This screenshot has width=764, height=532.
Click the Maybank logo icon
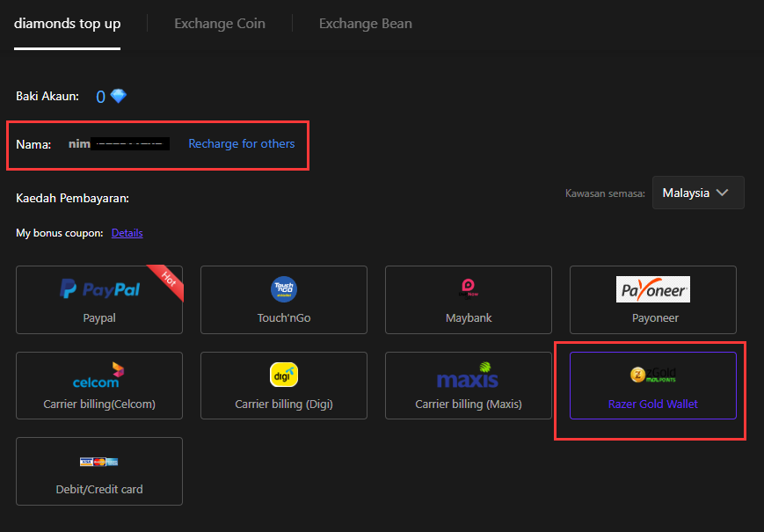(x=469, y=288)
